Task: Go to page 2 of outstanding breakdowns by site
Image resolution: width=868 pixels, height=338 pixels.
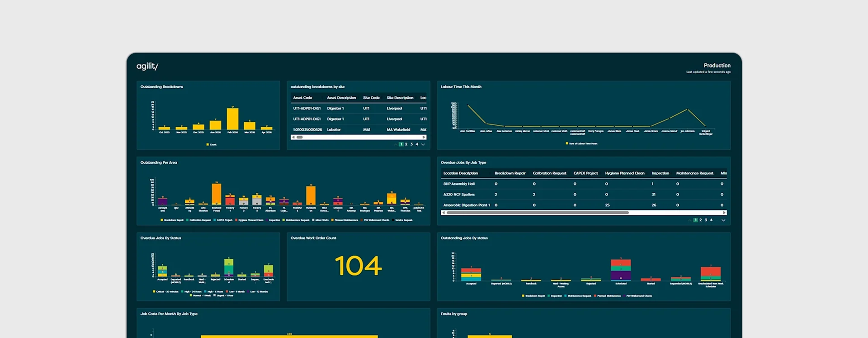Action: coord(406,144)
